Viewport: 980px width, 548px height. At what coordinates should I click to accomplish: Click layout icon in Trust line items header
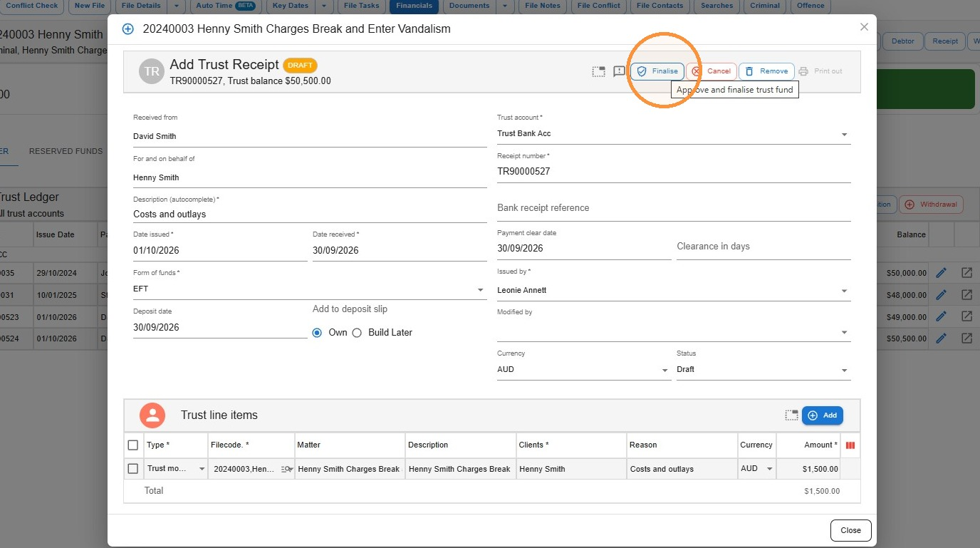(x=791, y=415)
